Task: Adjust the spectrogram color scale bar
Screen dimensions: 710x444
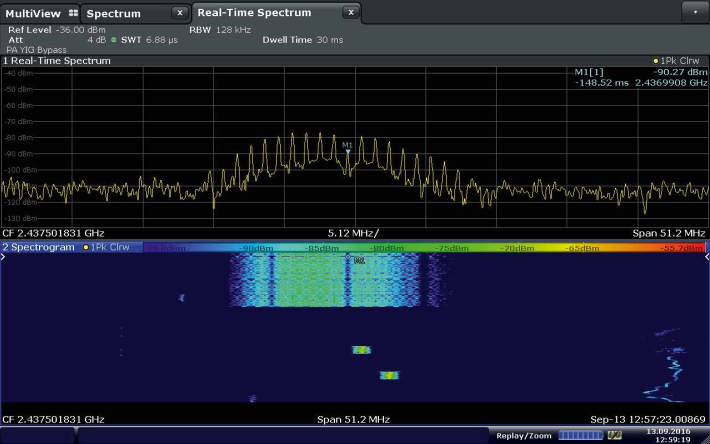Action: (x=423, y=246)
